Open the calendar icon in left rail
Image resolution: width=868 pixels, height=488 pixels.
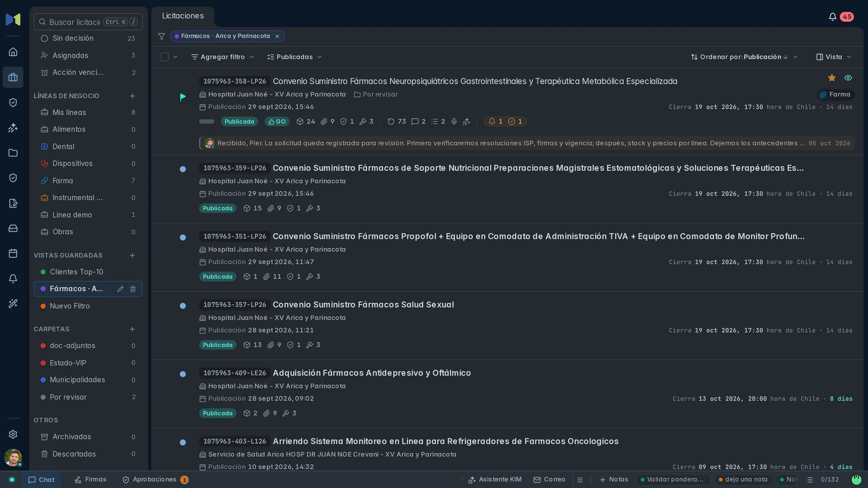(x=13, y=253)
